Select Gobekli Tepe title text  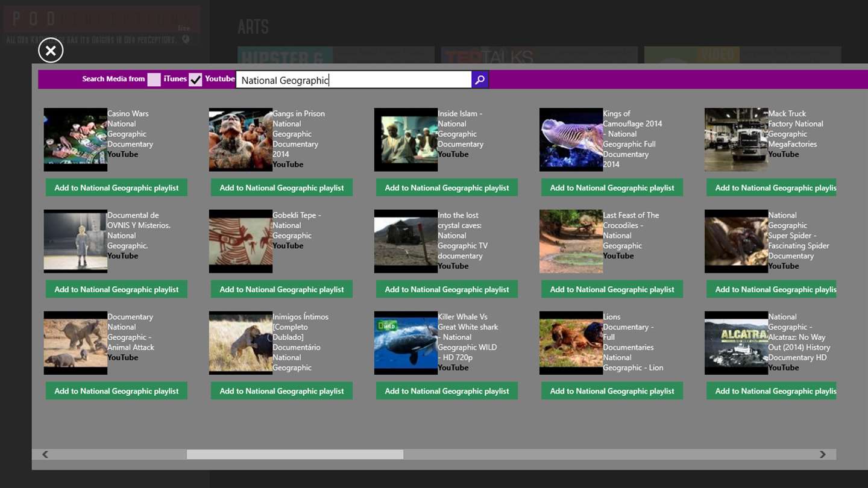[297, 225]
